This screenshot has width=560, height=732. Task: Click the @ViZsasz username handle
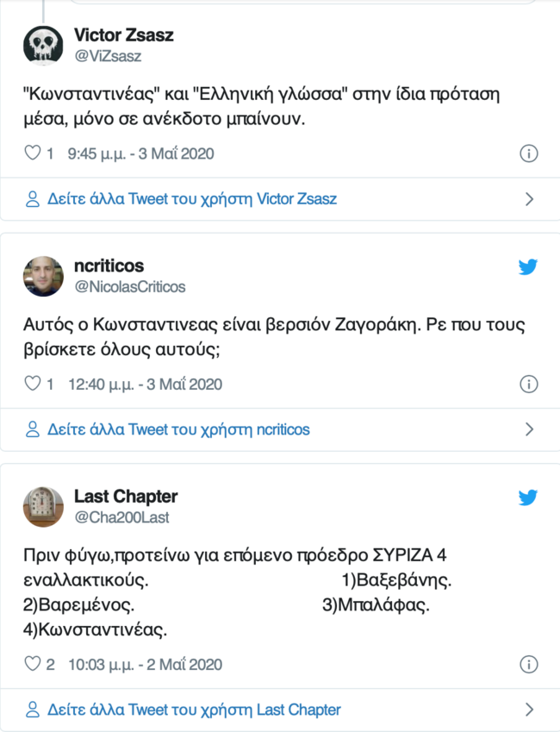103,53
